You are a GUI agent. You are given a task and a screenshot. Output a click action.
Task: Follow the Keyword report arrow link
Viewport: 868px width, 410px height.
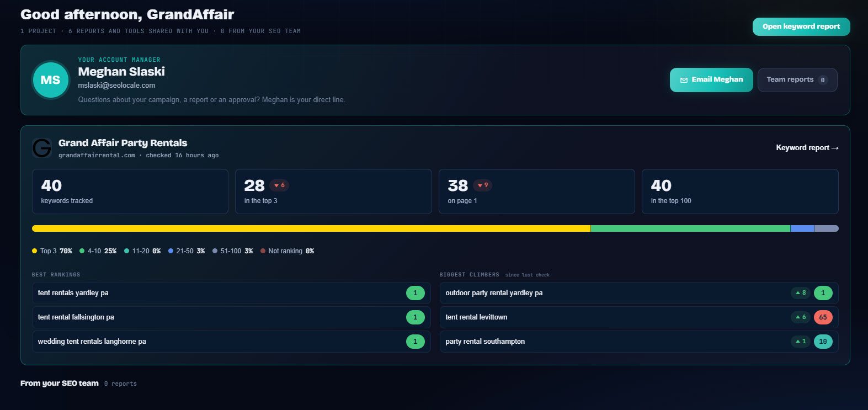[807, 148]
